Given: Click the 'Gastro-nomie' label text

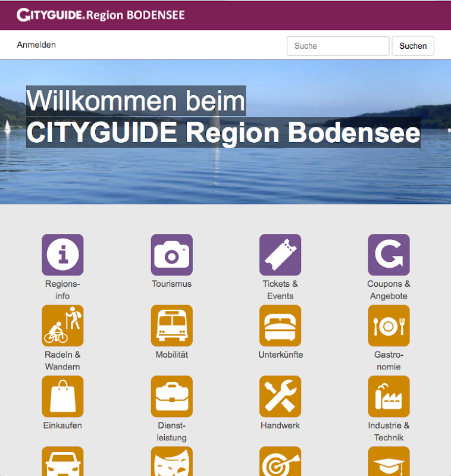Looking at the screenshot, I should tap(389, 361).
